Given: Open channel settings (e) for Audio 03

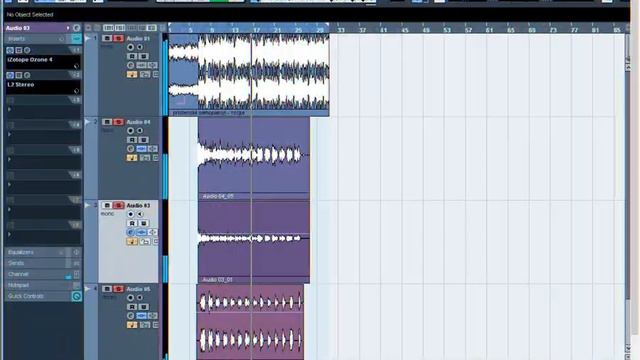Looking at the screenshot, I should coord(131,232).
